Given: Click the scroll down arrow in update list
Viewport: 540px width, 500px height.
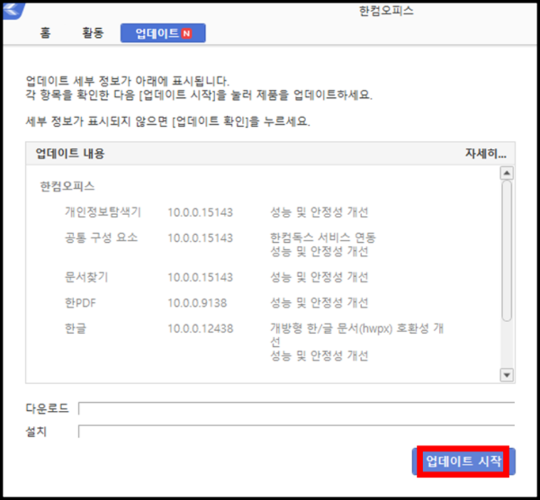Looking at the screenshot, I should [x=507, y=375].
